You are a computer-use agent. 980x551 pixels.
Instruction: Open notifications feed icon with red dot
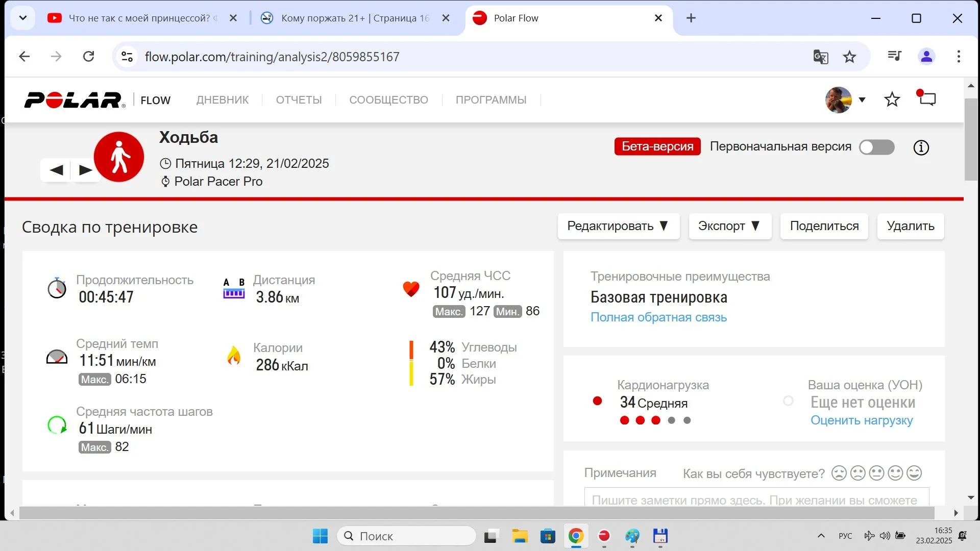[927, 98]
